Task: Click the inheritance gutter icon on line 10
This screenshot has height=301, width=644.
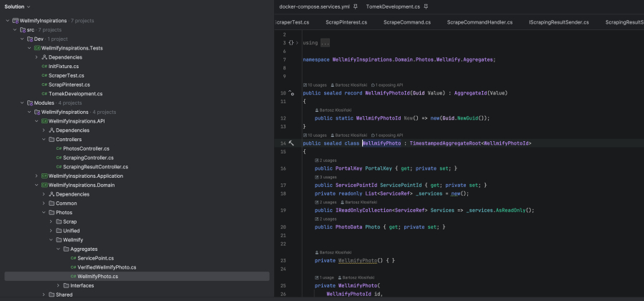Action: pos(291,93)
